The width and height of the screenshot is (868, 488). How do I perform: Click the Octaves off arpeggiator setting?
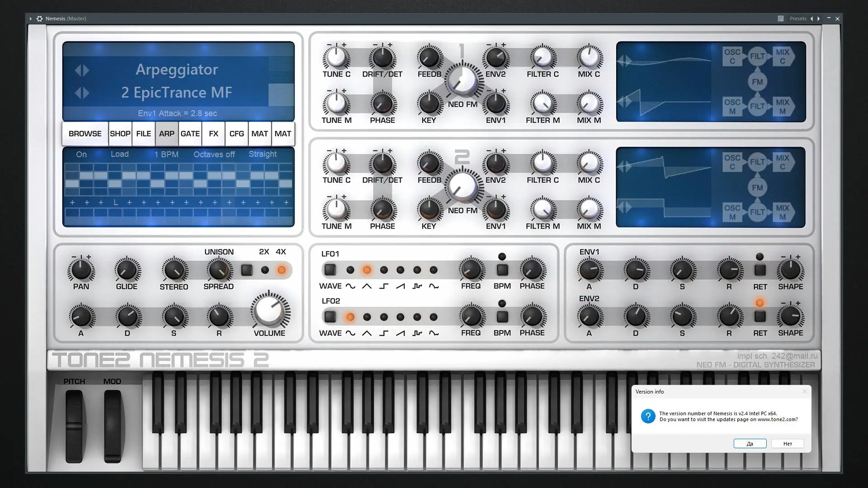(214, 155)
